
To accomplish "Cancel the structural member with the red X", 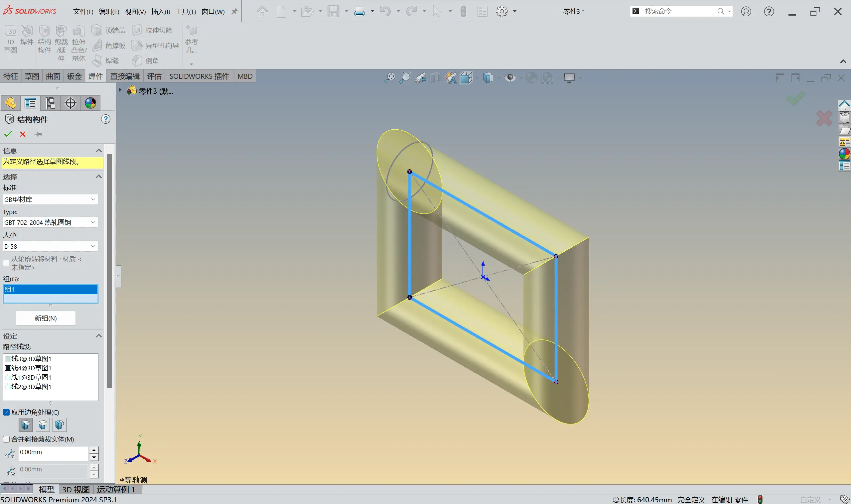I will 23,134.
